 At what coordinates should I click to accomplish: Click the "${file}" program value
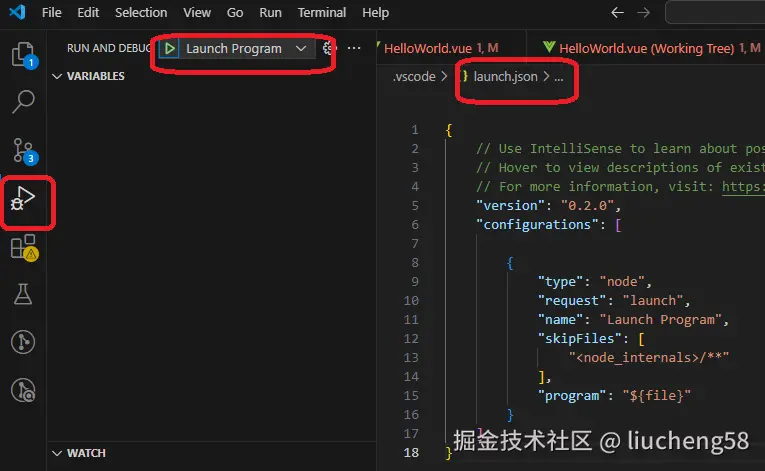coord(657,395)
